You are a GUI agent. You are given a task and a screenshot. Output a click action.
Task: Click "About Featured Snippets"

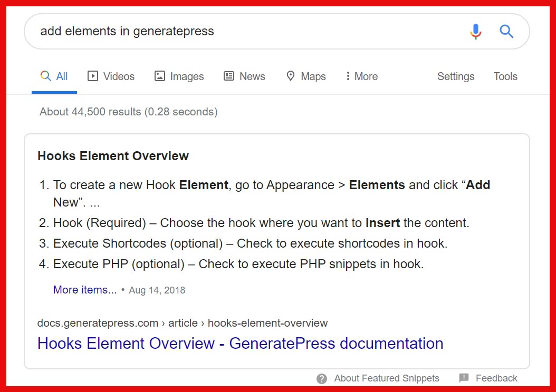tap(387, 378)
